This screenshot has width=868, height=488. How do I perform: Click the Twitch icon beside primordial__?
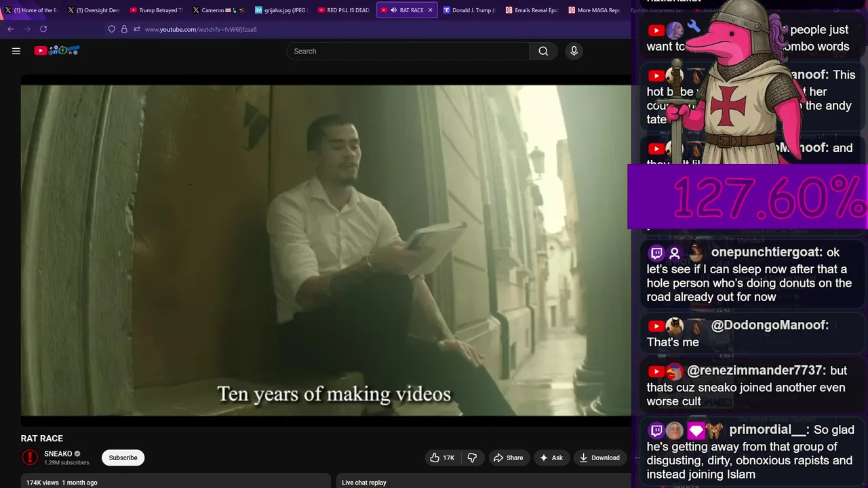(x=656, y=430)
